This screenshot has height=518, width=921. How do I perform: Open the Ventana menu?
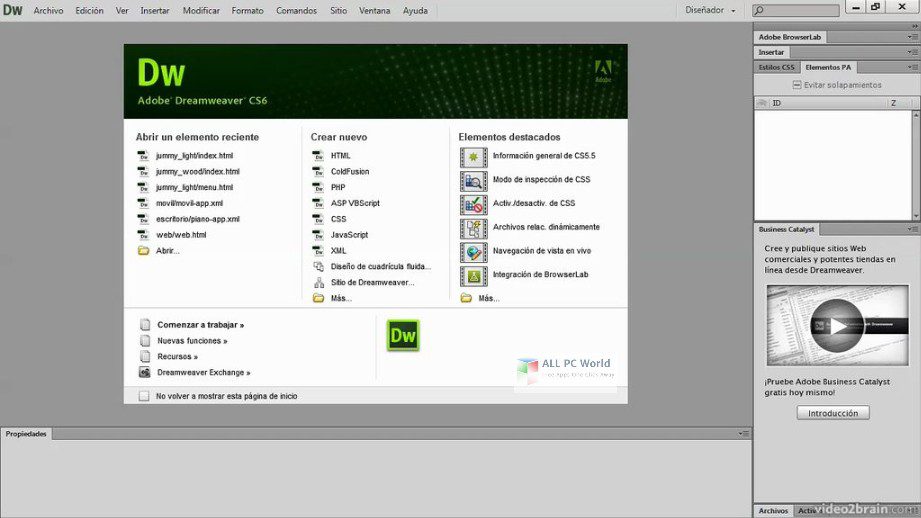click(374, 11)
